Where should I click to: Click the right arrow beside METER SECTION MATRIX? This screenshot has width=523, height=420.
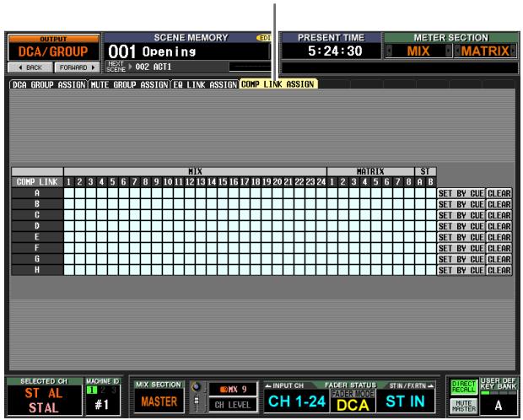click(513, 51)
